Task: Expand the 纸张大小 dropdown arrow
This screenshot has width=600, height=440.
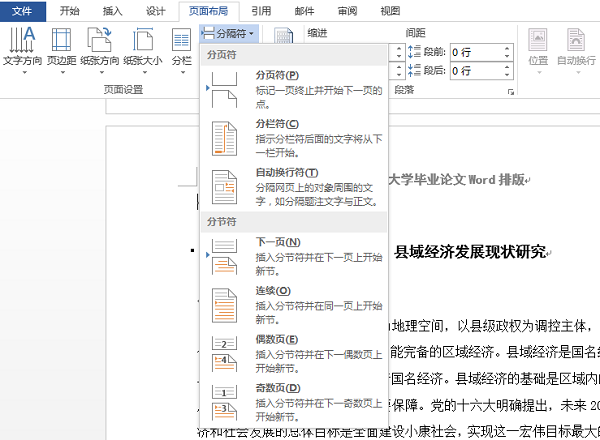Action: click(145, 72)
